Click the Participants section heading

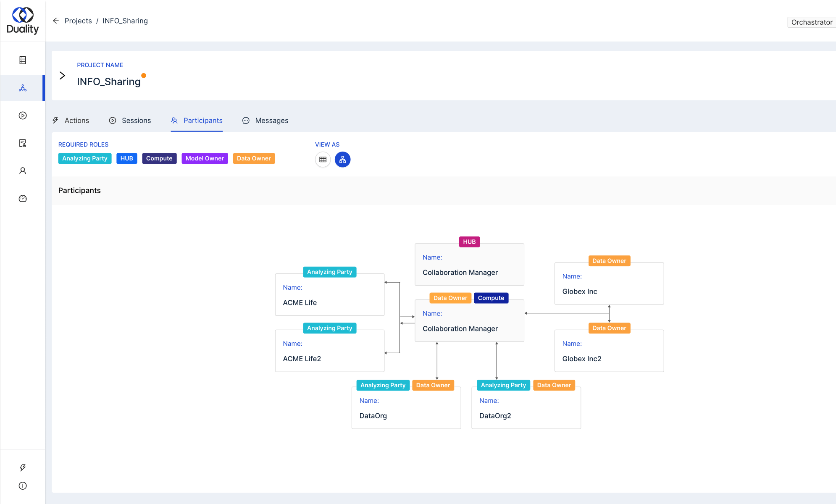[x=79, y=191]
